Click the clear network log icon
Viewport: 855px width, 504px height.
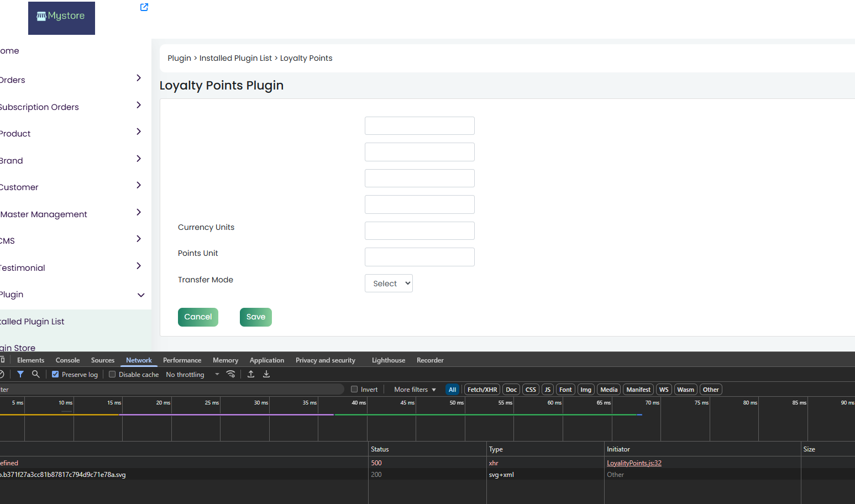(x=2, y=374)
